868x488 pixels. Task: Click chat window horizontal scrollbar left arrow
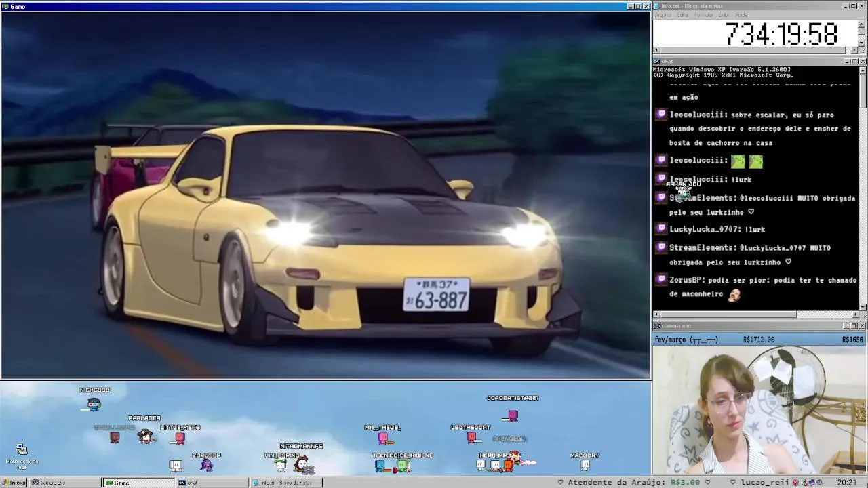pyautogui.click(x=656, y=314)
